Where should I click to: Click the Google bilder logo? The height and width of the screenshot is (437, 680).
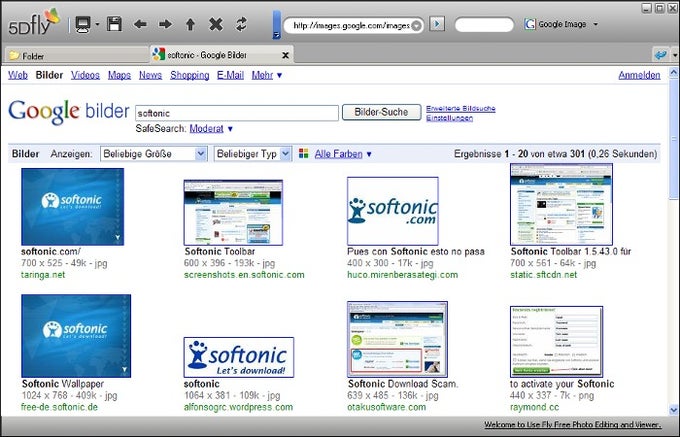coord(69,111)
